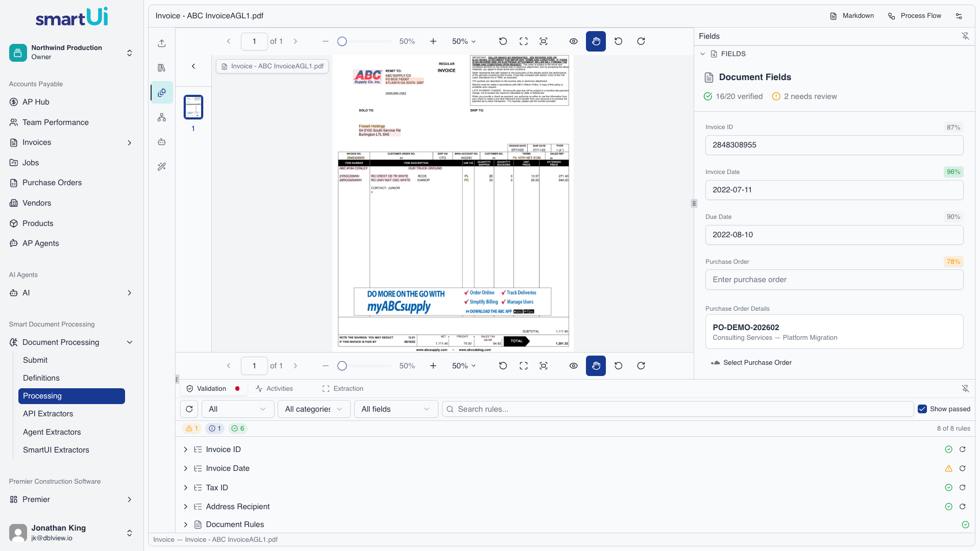The height and width of the screenshot is (551, 980).
Task: Click top fit-to-page scan icon
Action: coord(544,41)
